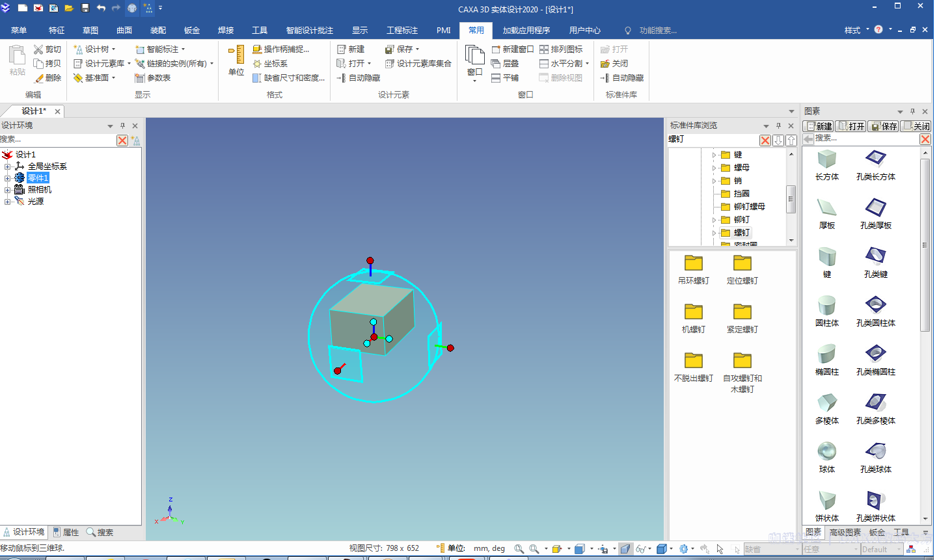Click the undo arrow in title bar
This screenshot has width=939, height=560.
pyautogui.click(x=101, y=8)
